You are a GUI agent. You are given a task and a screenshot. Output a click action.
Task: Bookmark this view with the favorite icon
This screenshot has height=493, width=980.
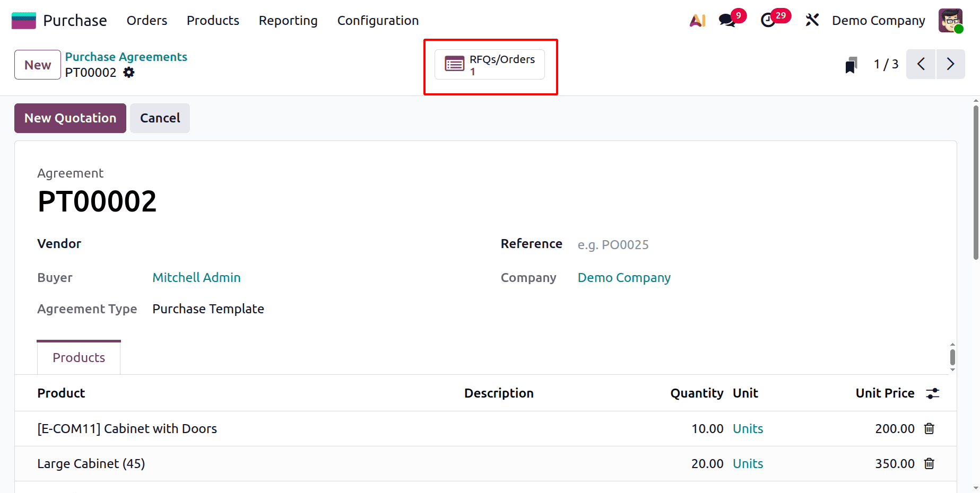coord(851,64)
